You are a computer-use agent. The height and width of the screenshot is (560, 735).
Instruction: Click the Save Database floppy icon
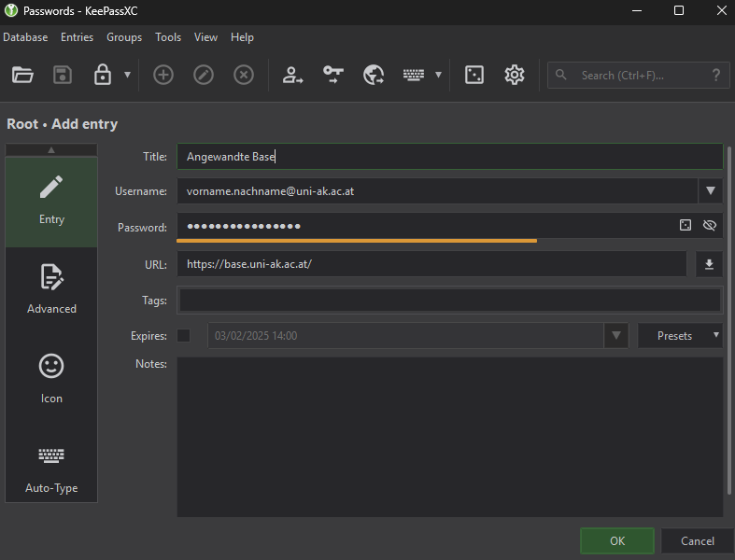coord(63,75)
